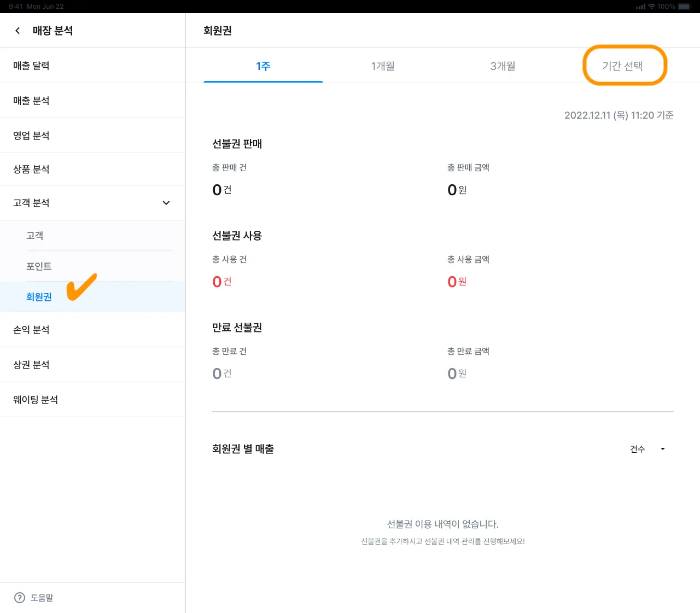Collapse the 고객 분석 chevron

click(x=166, y=203)
